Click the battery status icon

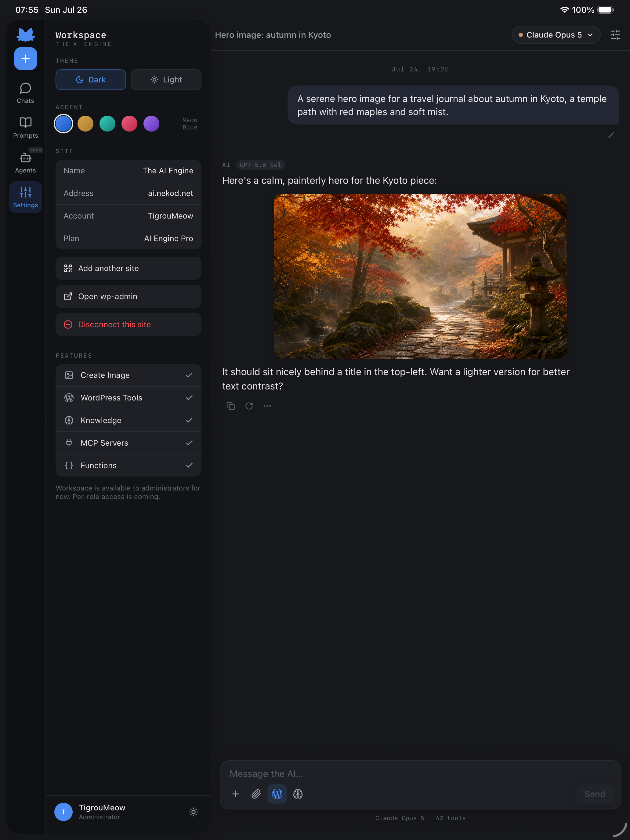(606, 10)
